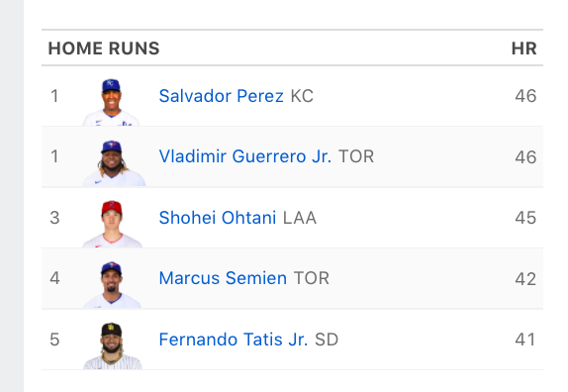This screenshot has width=568, height=392.
Task: Open Shohei Ohtani player link
Action: 218,218
